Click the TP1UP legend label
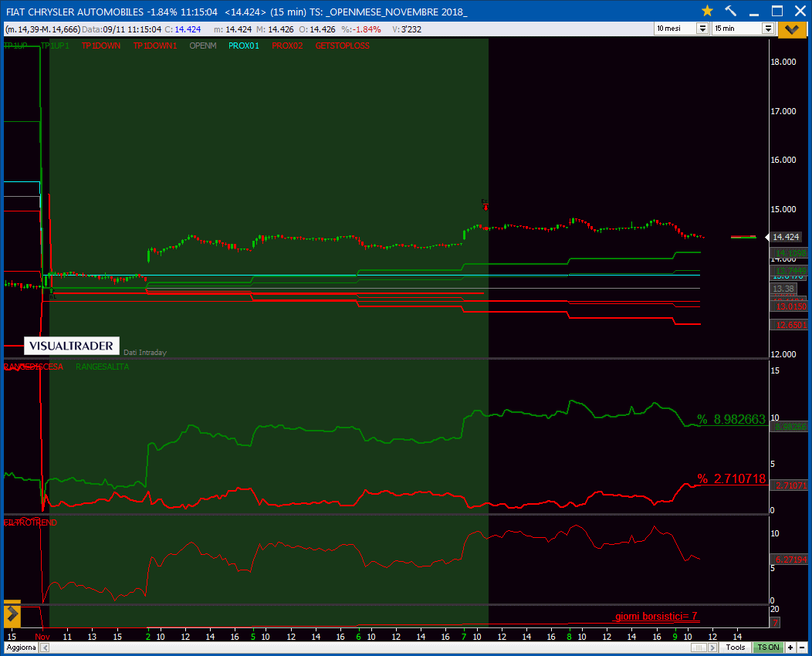Image resolution: width=812 pixels, height=656 pixels. 15,46
